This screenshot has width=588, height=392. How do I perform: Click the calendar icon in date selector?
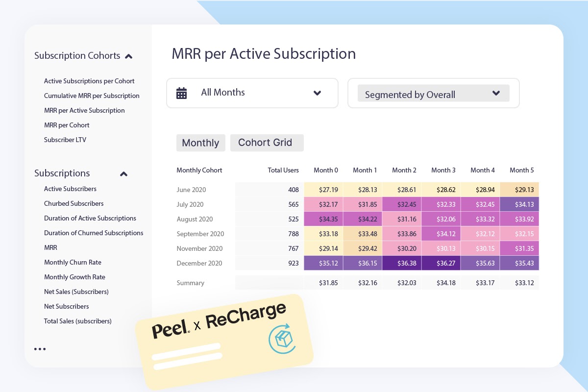pyautogui.click(x=182, y=93)
